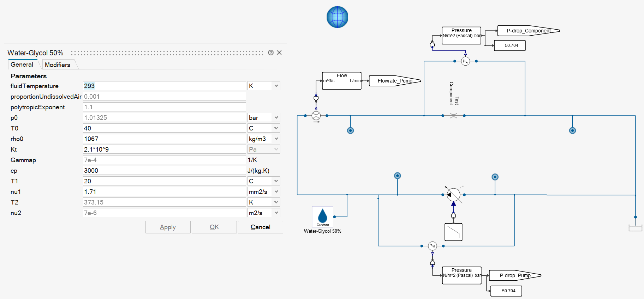Click the nu1 field showing 1.71

[x=164, y=191]
